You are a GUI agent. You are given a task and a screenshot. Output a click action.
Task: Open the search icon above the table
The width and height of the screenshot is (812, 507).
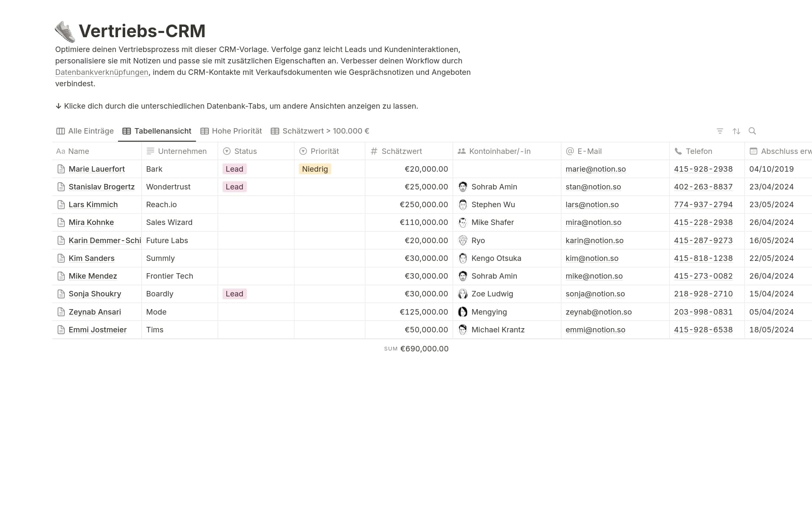pyautogui.click(x=752, y=131)
